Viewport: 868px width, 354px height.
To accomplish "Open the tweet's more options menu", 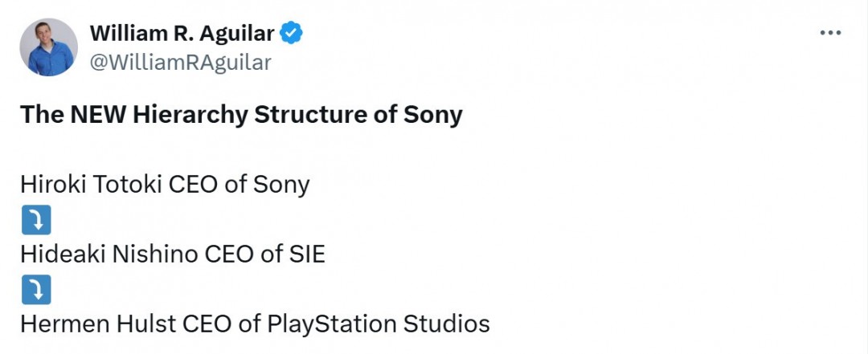I will [x=829, y=33].
